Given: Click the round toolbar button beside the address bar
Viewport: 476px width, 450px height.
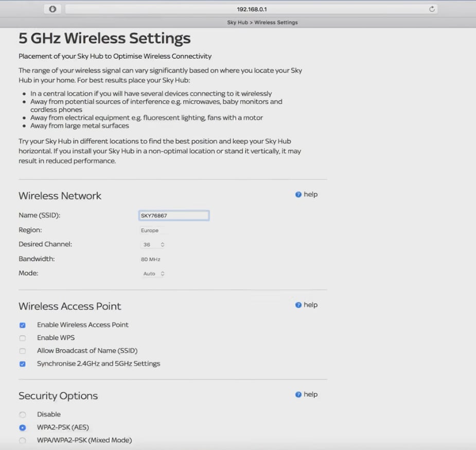Looking at the screenshot, I should [x=52, y=9].
